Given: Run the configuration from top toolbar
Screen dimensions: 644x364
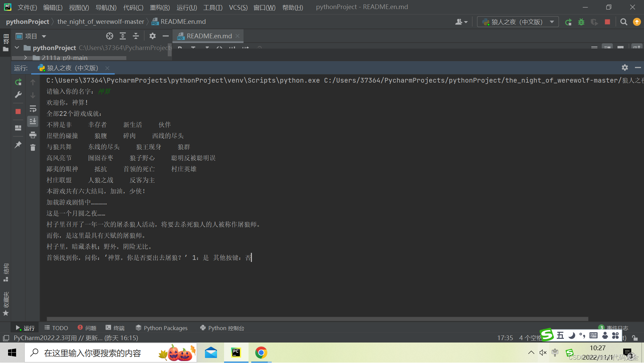Looking at the screenshot, I should (x=568, y=22).
